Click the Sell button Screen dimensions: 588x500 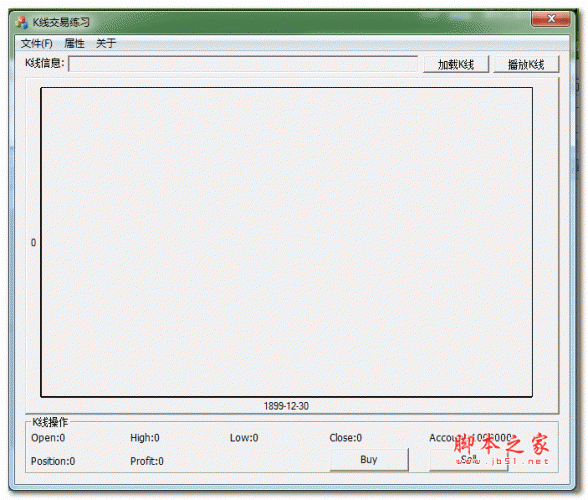468,459
